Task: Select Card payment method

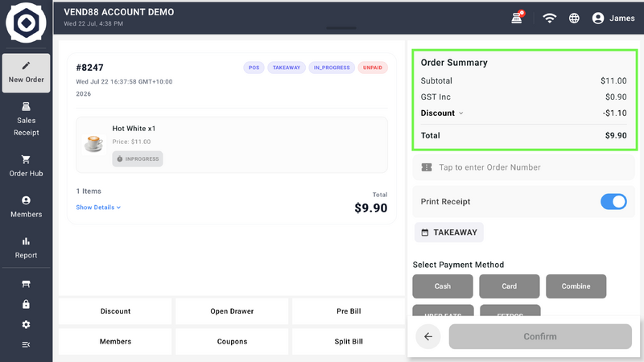Action: click(x=510, y=286)
